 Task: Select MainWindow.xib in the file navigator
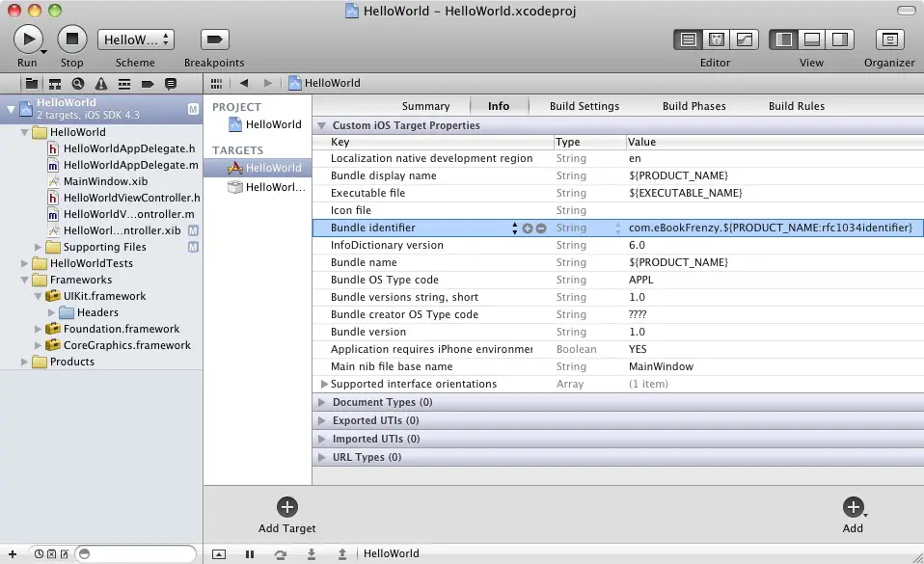point(104,181)
